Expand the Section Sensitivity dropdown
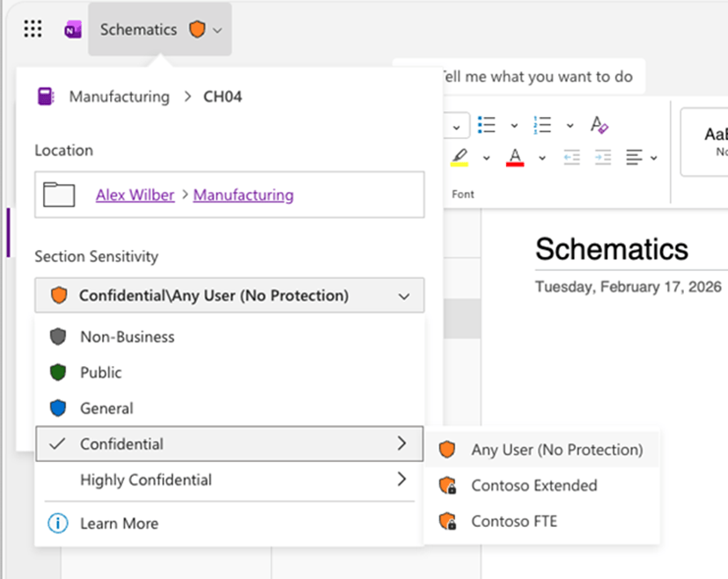728x579 pixels. 229,296
